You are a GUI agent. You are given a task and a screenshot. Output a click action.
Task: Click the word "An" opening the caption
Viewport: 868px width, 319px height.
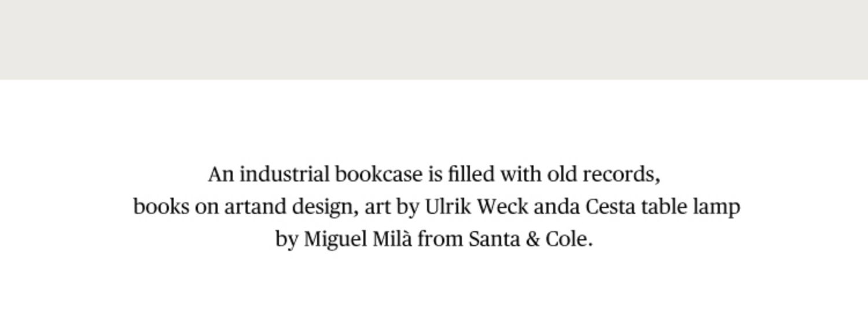(221, 175)
